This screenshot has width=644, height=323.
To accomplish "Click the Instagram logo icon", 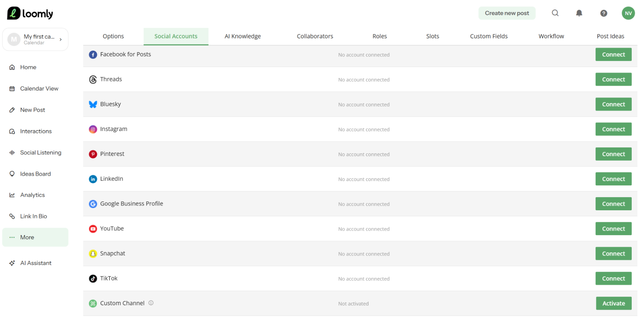I will [93, 129].
